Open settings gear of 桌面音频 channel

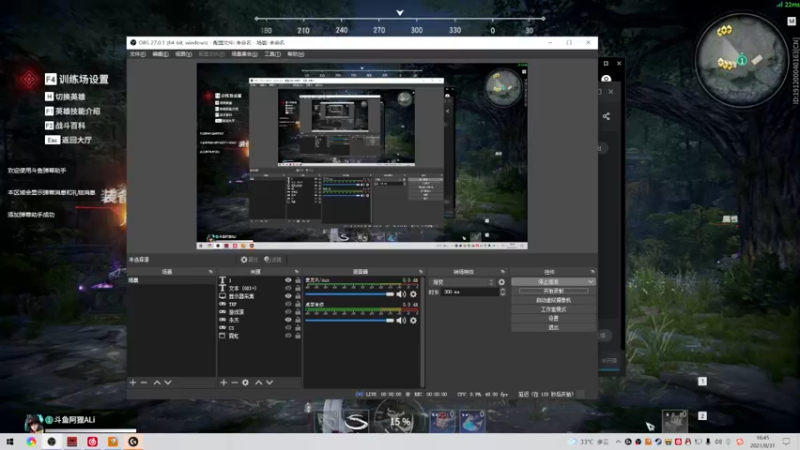[x=413, y=320]
